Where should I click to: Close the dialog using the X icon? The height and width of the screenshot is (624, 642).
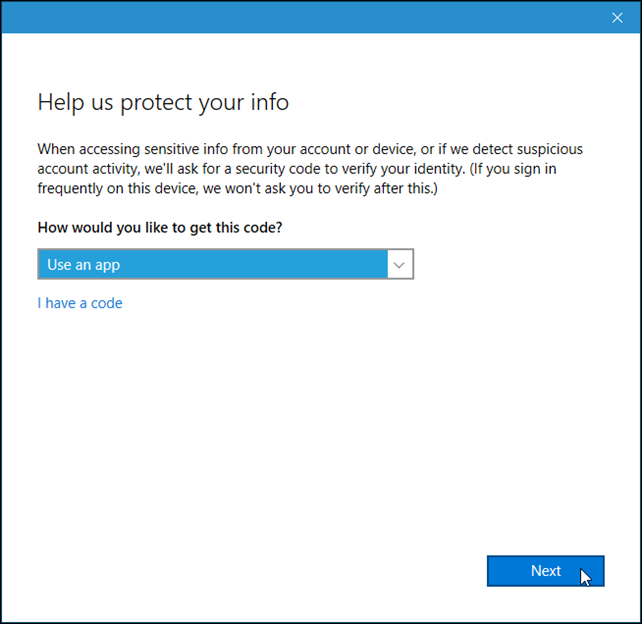(x=617, y=18)
